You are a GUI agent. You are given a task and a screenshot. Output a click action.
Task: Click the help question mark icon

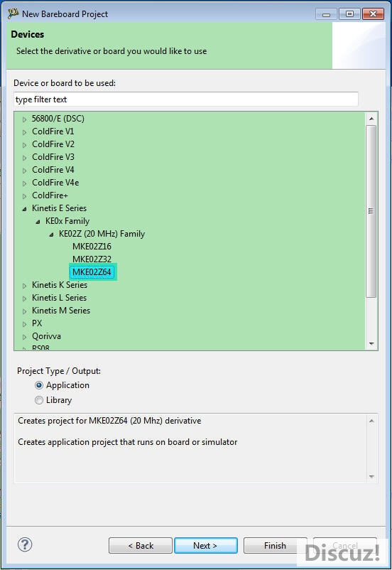25,544
